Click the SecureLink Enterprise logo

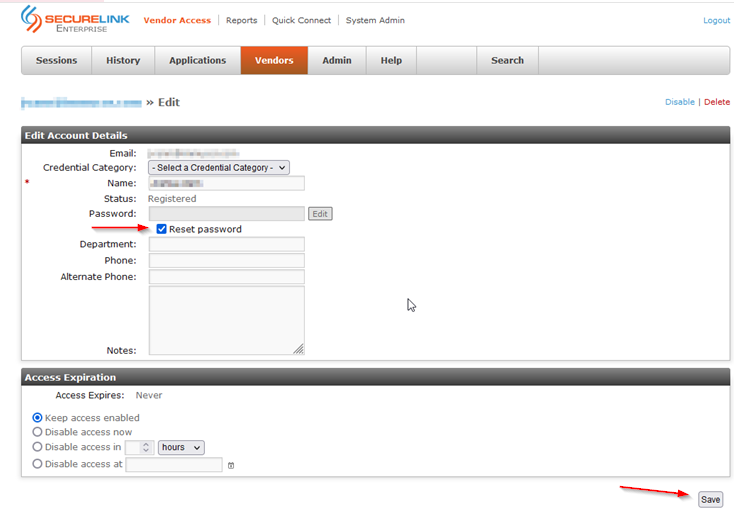(x=75, y=20)
